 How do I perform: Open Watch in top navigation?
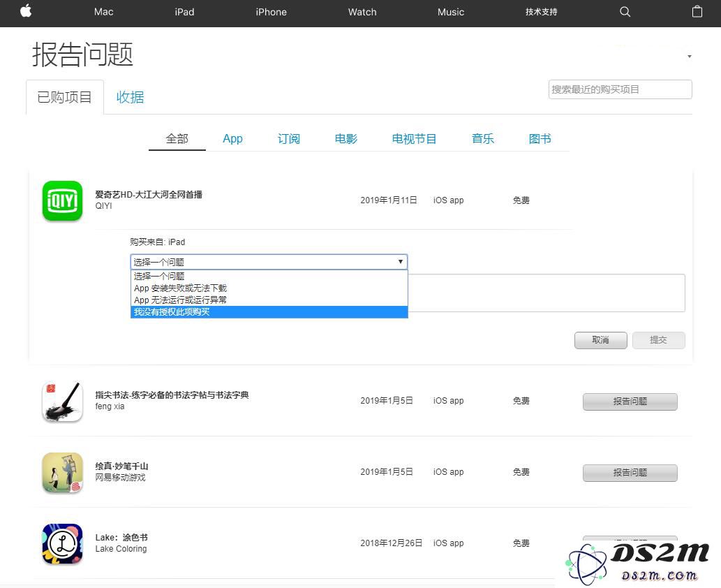tap(362, 12)
